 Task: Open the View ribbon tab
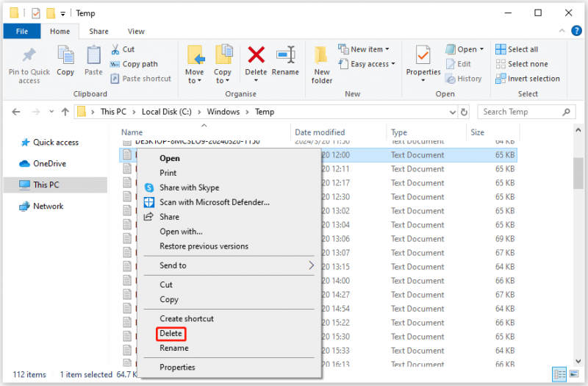pyautogui.click(x=136, y=32)
